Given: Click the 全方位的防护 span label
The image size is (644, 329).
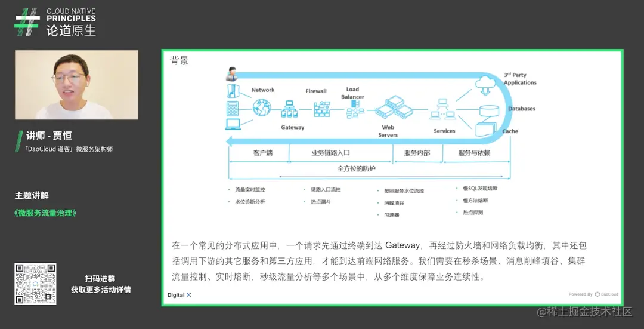Looking at the screenshot, I should click(x=357, y=168).
